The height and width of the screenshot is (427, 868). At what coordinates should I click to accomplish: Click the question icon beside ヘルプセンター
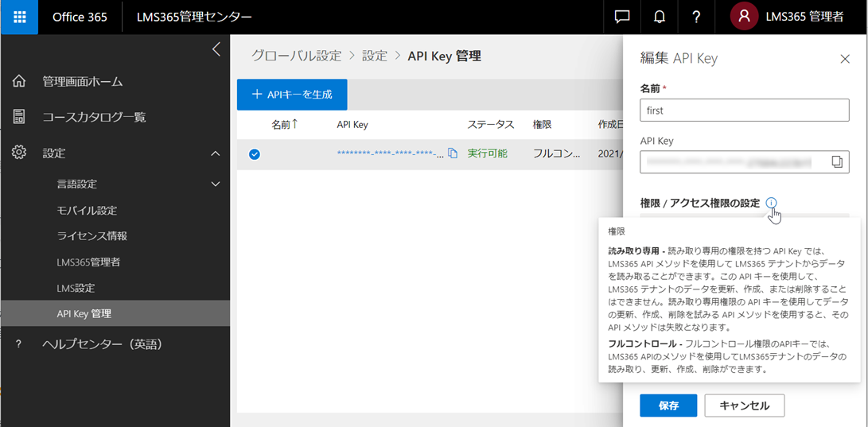point(18,344)
